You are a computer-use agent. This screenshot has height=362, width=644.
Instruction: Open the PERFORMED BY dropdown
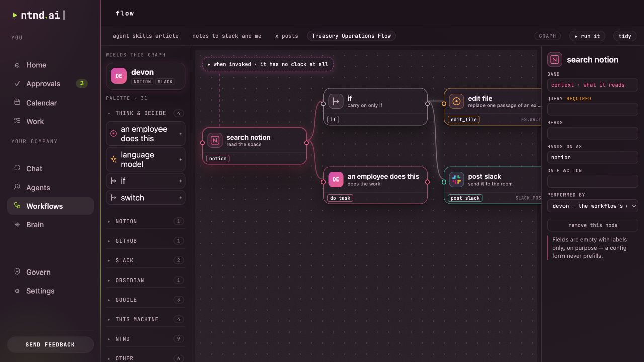pyautogui.click(x=593, y=206)
